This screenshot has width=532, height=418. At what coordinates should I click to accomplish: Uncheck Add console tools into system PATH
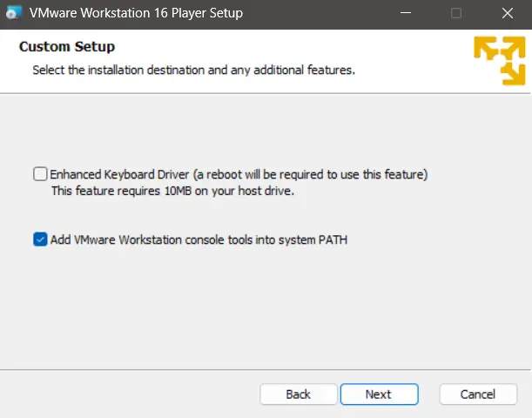point(40,239)
